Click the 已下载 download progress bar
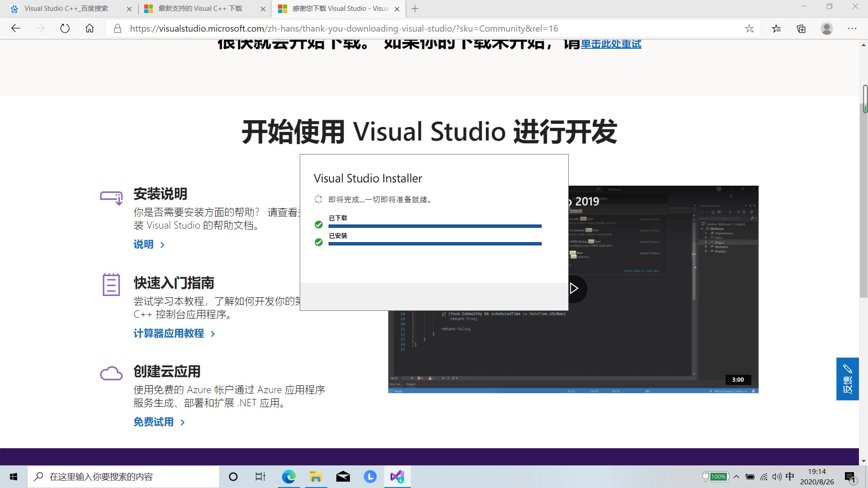This screenshot has width=868, height=488. [x=435, y=226]
